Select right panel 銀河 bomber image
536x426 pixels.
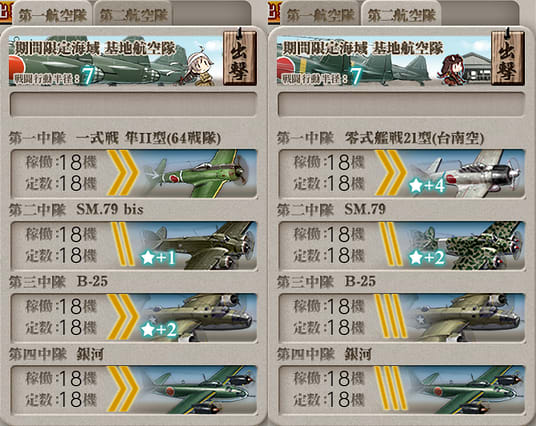(x=466, y=390)
